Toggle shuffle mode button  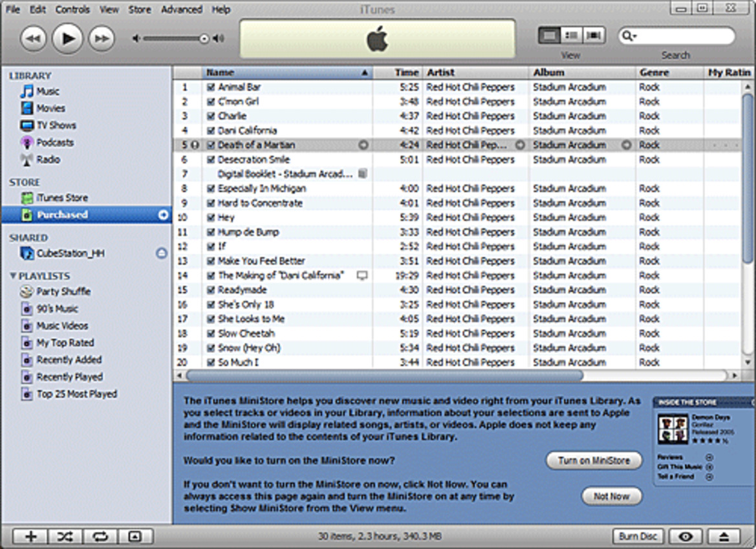coord(65,537)
